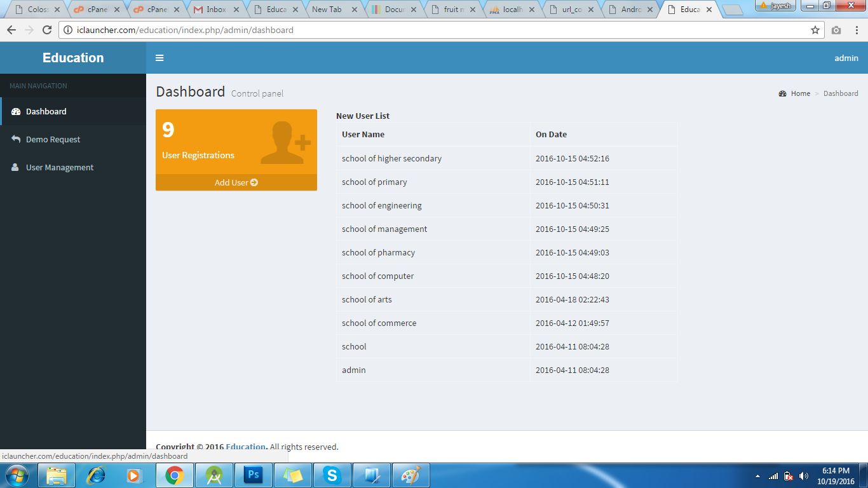Viewport: 868px width, 488px height.
Task: Show hidden tray icons arrow
Action: pyautogui.click(x=757, y=476)
